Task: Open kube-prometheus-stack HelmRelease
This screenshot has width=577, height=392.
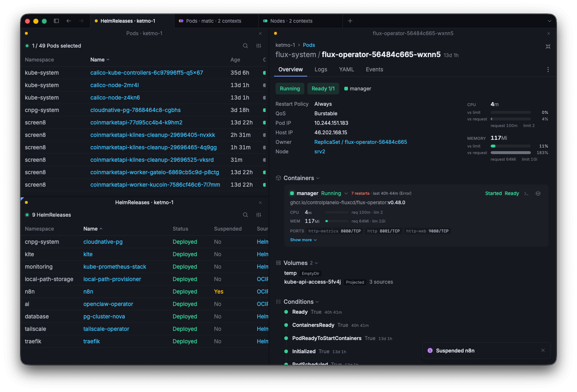Action: 115,267
